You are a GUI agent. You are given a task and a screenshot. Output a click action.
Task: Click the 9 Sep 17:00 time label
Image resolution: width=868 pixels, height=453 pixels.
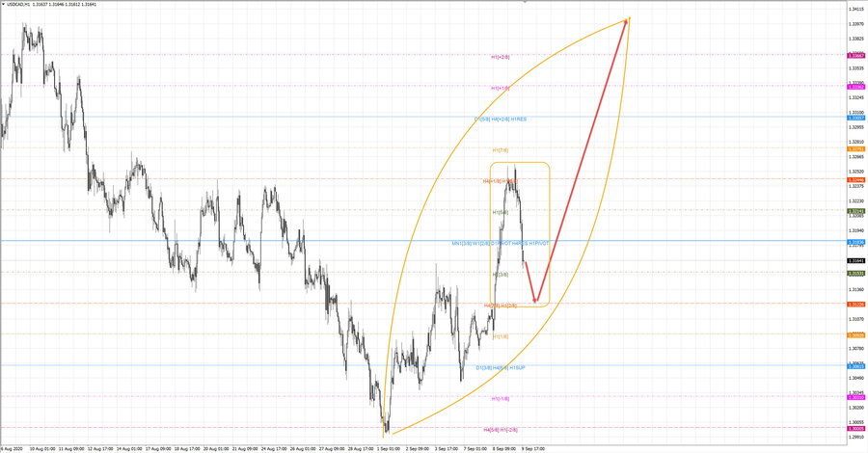532,448
